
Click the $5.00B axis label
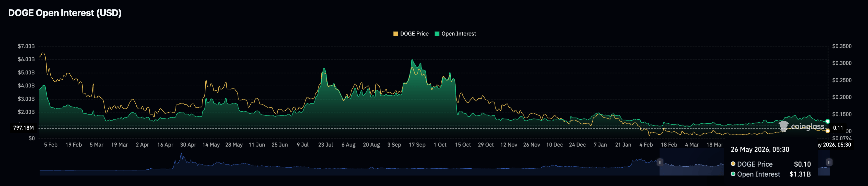[26, 73]
